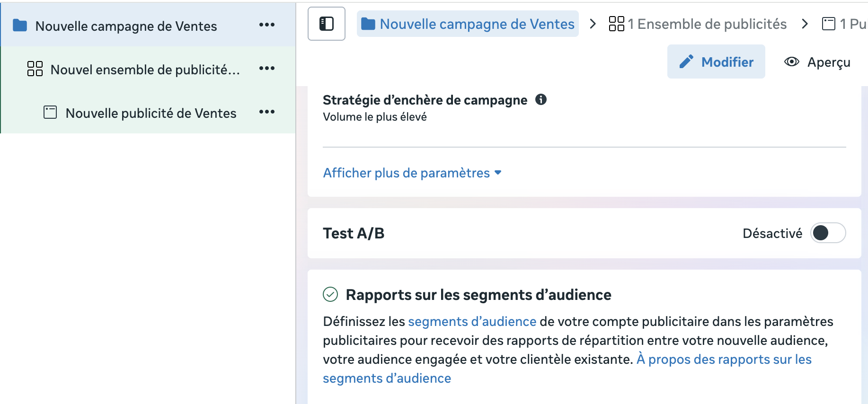Click chevron after campaign breadcrumb
The image size is (868, 404).
[593, 24]
